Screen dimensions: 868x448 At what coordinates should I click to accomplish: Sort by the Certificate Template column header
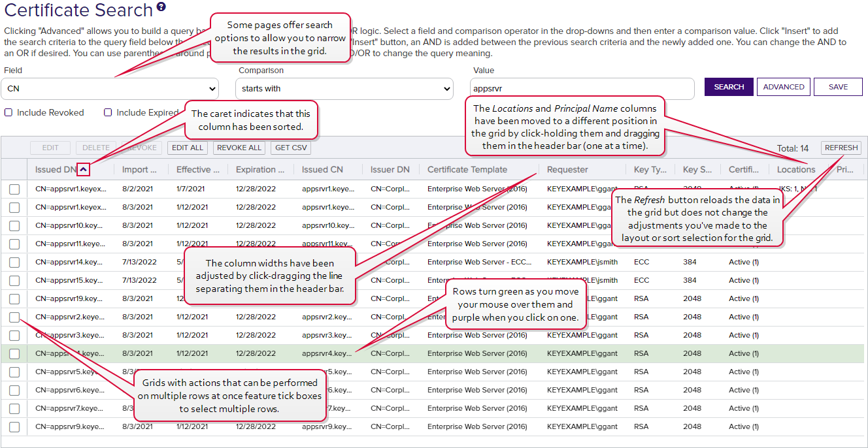467,170
